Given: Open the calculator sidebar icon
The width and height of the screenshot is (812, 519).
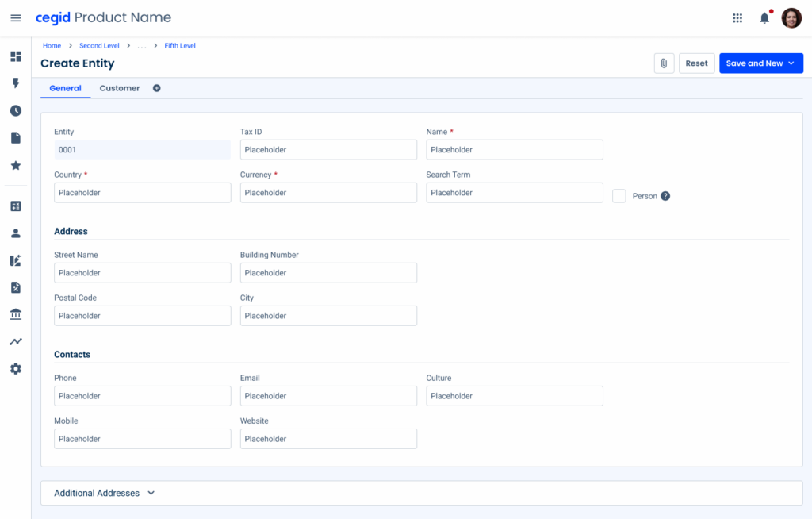Looking at the screenshot, I should pyautogui.click(x=16, y=206).
